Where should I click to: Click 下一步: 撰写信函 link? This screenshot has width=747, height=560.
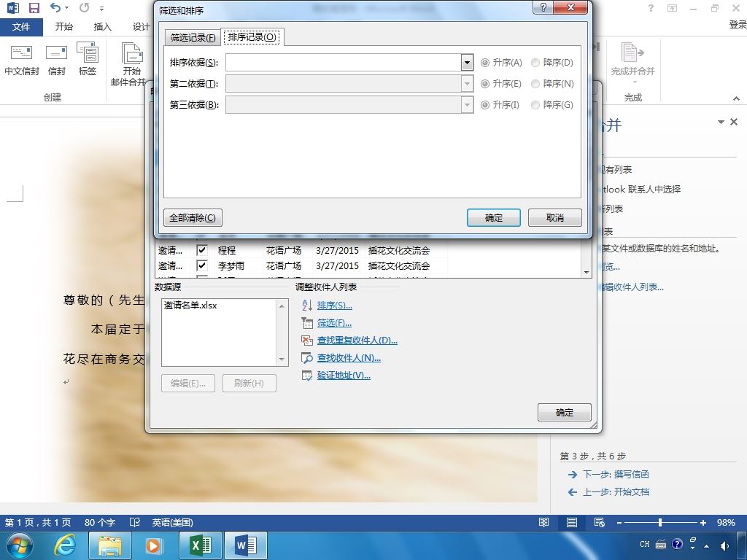pos(616,474)
